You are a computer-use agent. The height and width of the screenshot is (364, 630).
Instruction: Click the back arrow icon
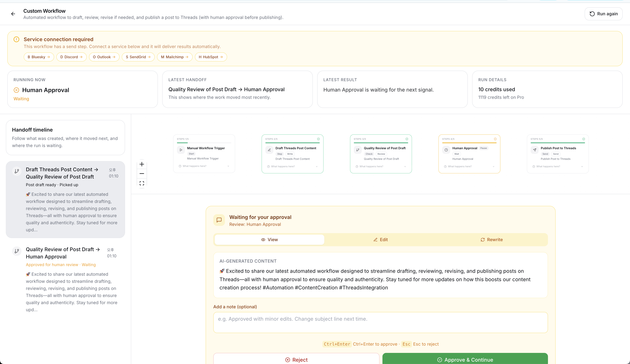point(13,14)
